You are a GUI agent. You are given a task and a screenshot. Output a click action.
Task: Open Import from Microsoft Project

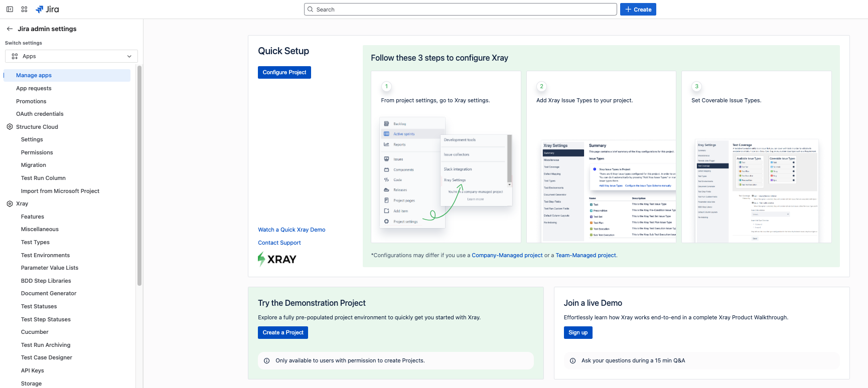coord(60,191)
